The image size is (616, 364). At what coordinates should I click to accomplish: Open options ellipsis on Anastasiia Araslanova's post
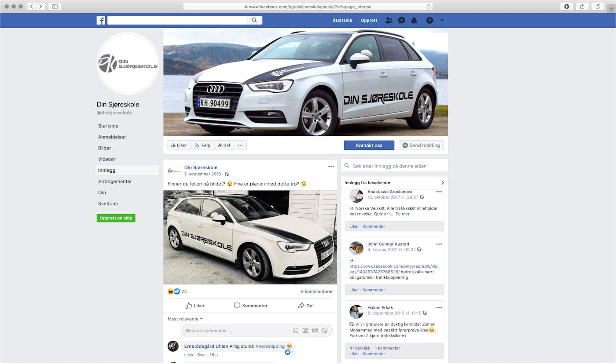point(439,192)
